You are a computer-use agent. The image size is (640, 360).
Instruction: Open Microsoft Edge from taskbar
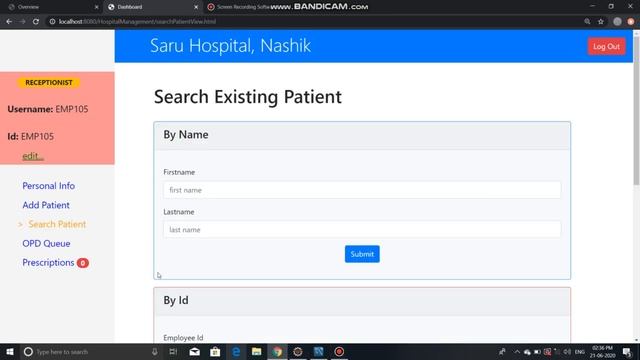coord(236,351)
